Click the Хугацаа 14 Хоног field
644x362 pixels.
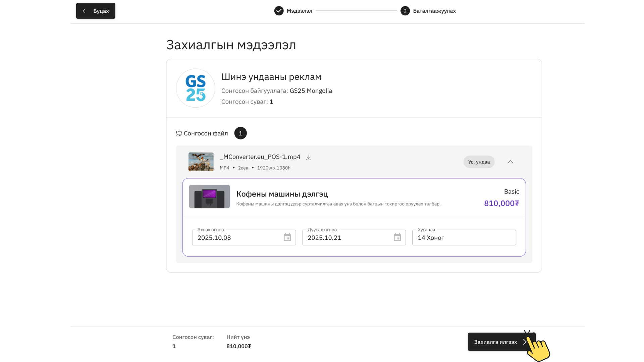[x=464, y=238]
